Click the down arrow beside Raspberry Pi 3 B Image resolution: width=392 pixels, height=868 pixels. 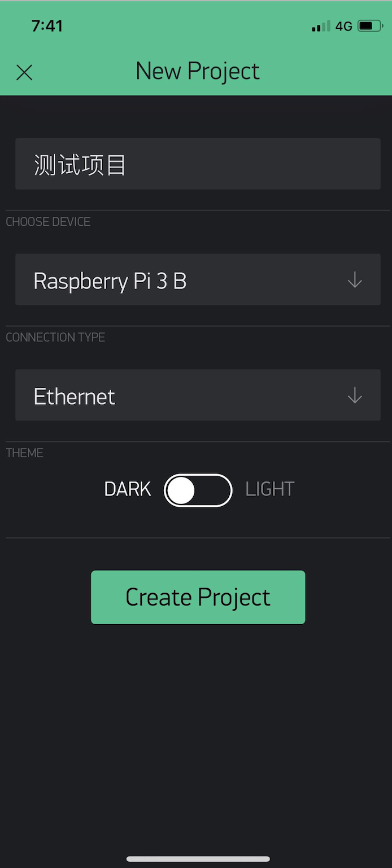point(355,280)
